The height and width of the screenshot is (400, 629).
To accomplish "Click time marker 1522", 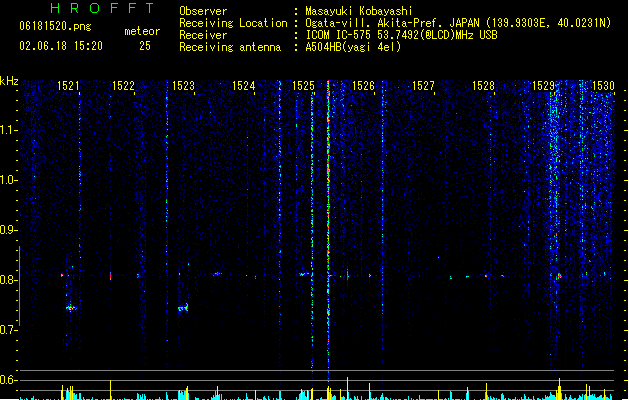I will [123, 86].
